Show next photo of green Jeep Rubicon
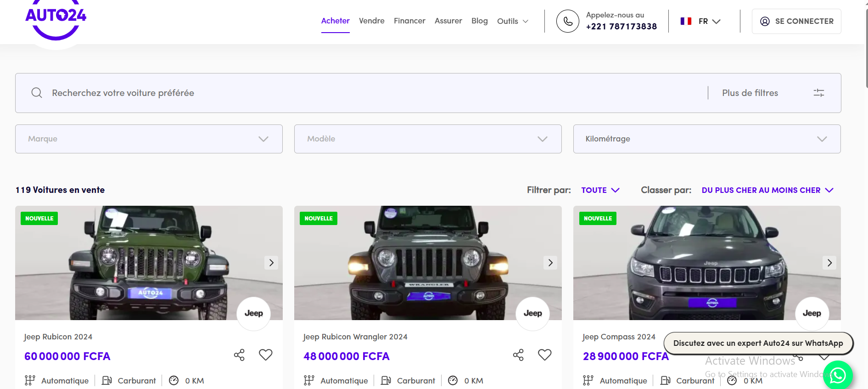The image size is (868, 389). click(271, 263)
